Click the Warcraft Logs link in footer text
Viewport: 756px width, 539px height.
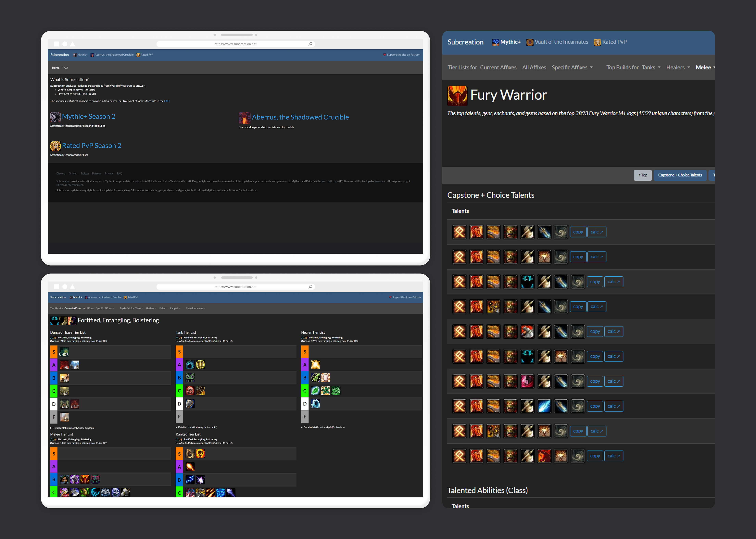click(x=330, y=181)
